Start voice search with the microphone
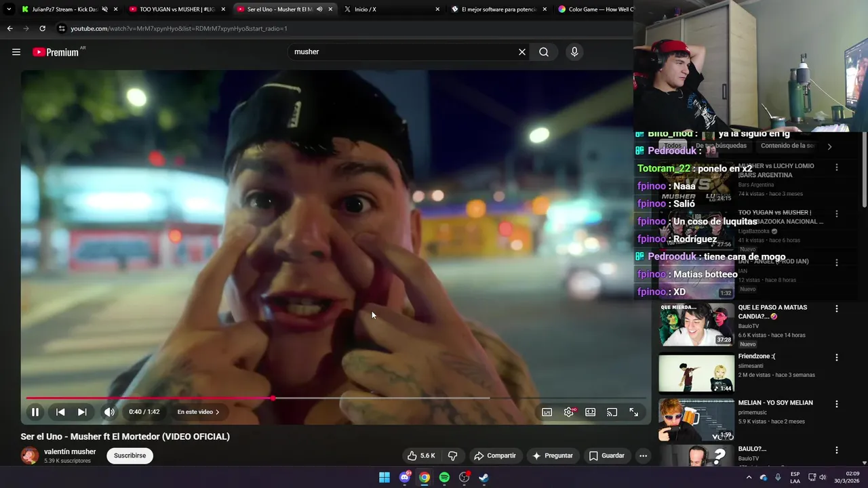The image size is (868, 488). coord(574,52)
